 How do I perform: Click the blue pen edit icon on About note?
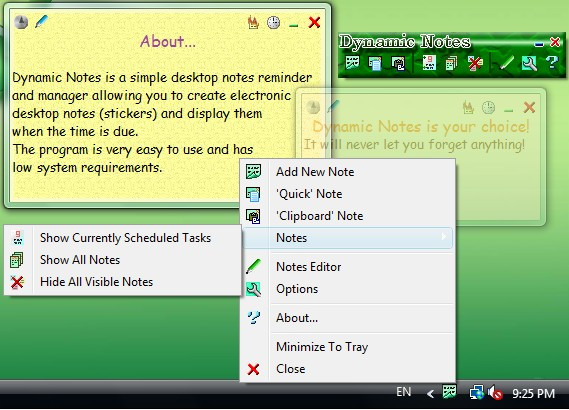coord(41,21)
